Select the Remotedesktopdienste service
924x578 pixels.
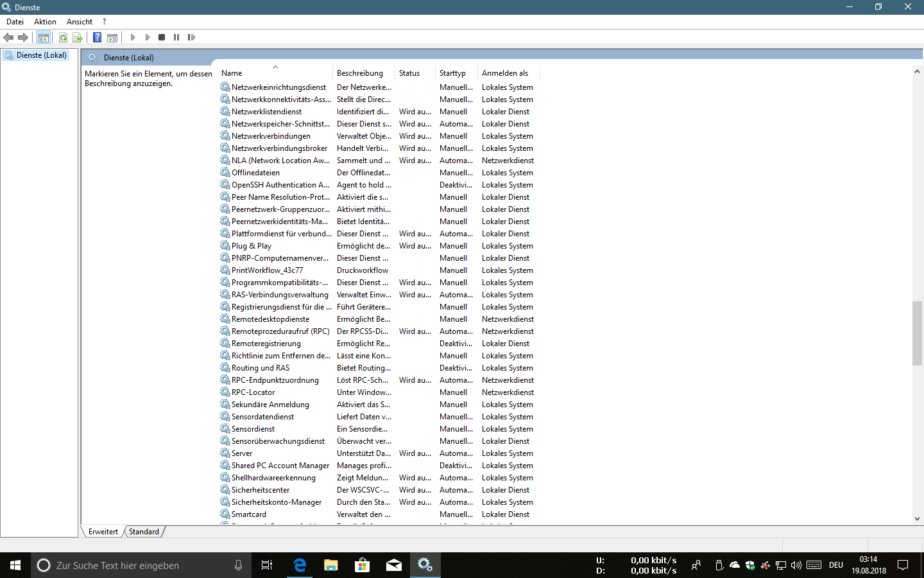coord(270,319)
